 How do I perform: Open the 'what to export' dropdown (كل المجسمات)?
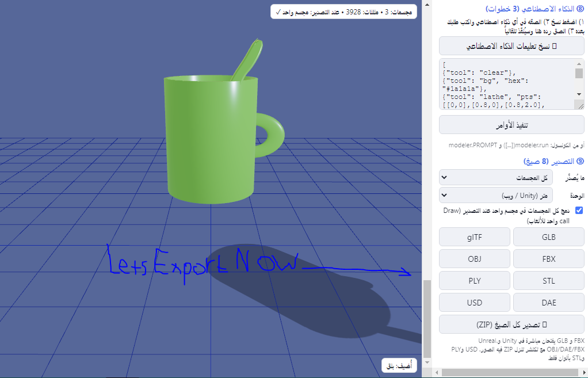496,177
